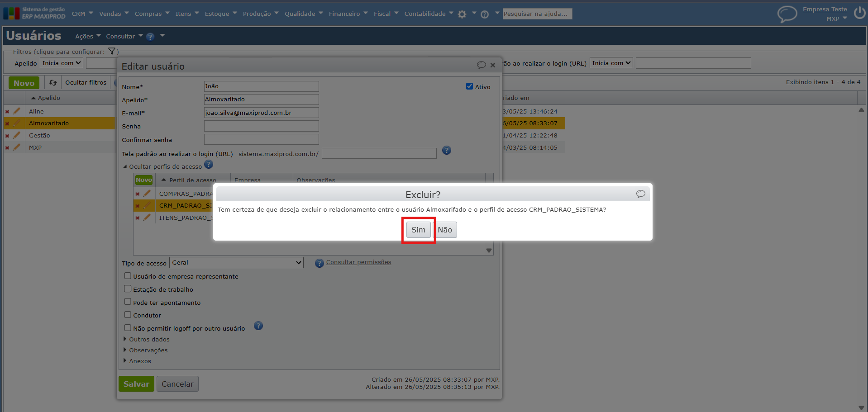Viewport: 868px width, 412px height.
Task: Click the ERP MAXIPROD logo
Action: point(34,13)
